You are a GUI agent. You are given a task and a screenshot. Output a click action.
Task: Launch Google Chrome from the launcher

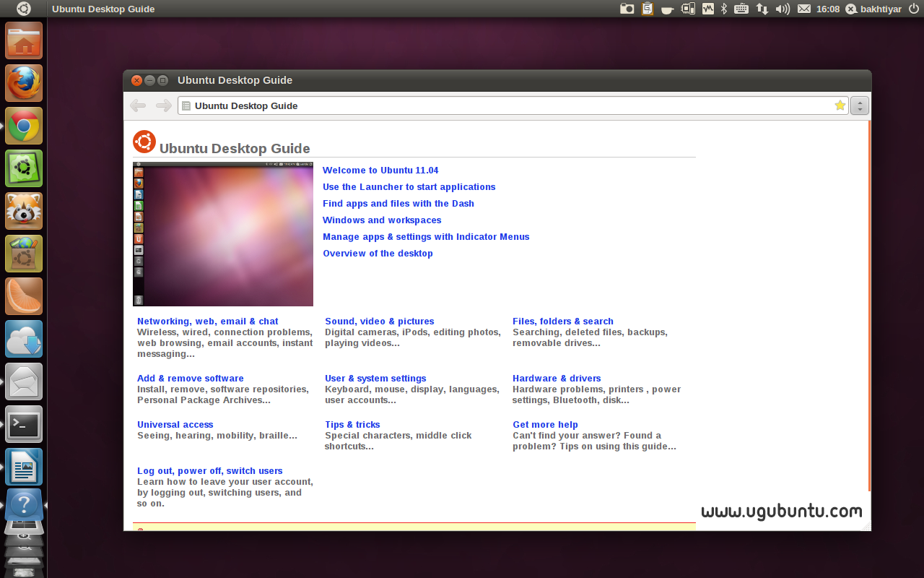pos(24,126)
